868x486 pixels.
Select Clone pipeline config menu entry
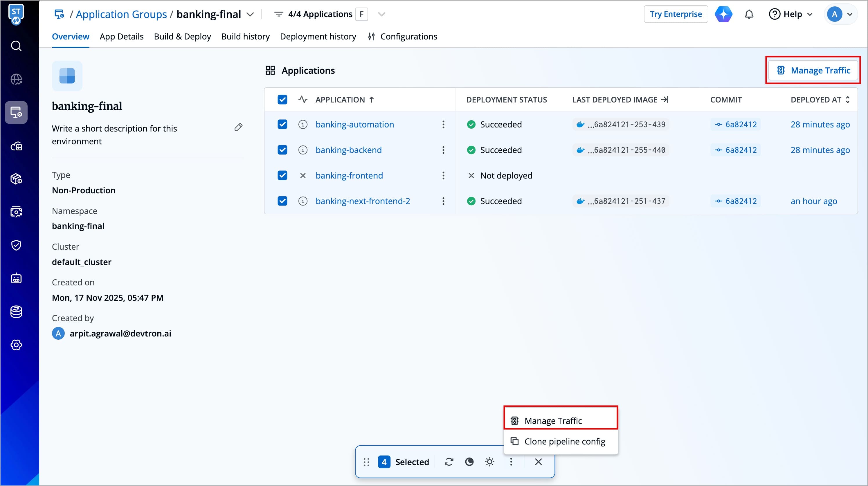564,442
